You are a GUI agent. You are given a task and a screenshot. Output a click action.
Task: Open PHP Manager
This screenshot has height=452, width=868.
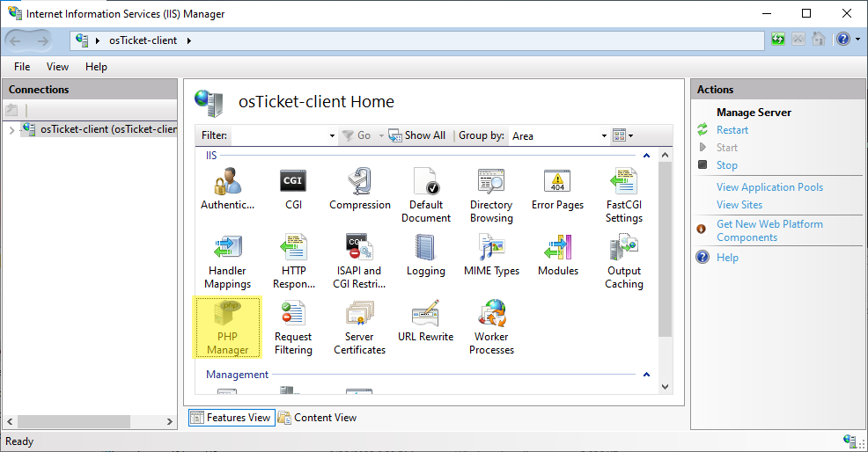227,327
